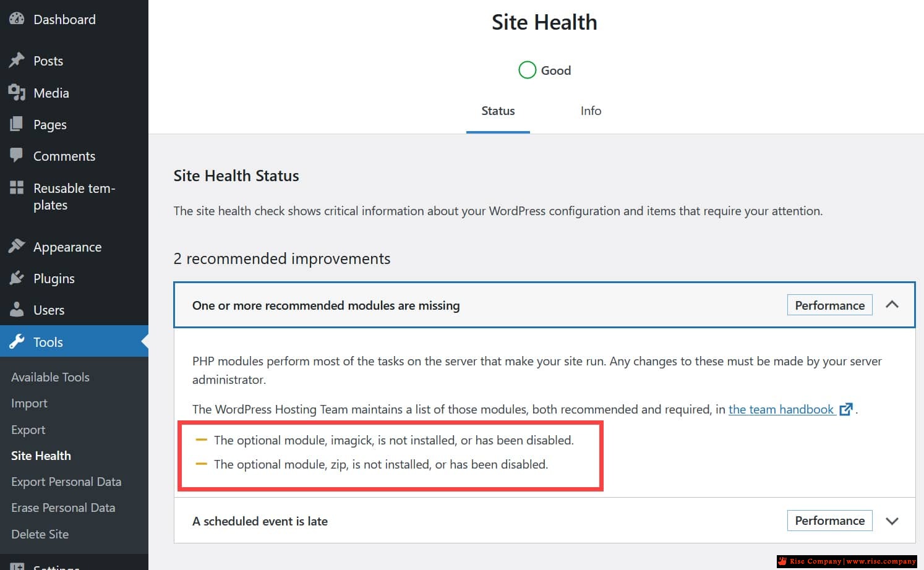
Task: Click the 'One or more recommended modules' heading
Action: click(x=326, y=305)
